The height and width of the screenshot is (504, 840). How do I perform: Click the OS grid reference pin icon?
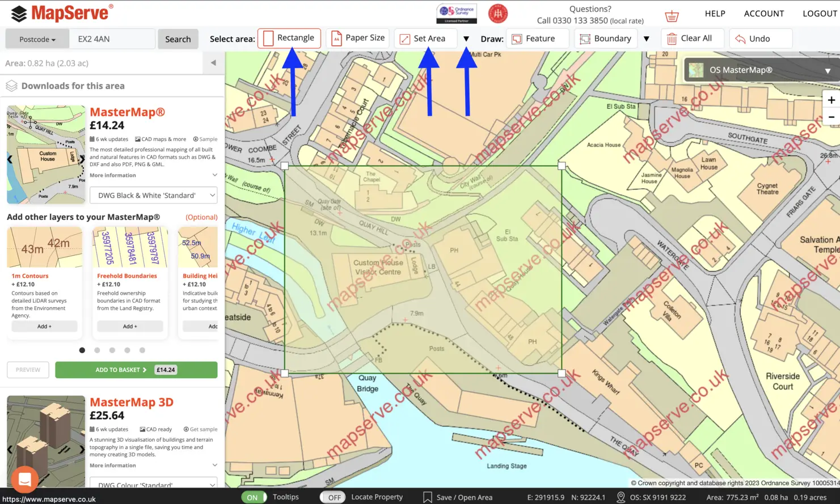[620, 497]
